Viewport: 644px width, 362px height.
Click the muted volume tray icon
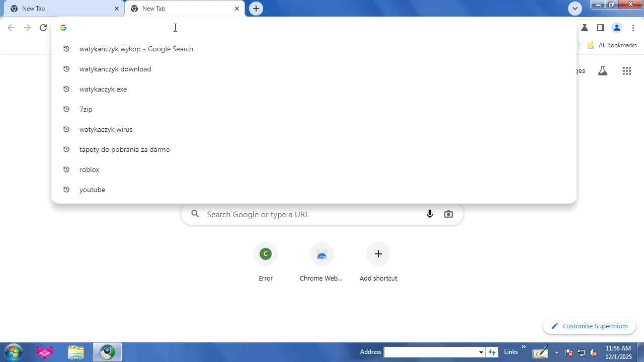tap(594, 352)
